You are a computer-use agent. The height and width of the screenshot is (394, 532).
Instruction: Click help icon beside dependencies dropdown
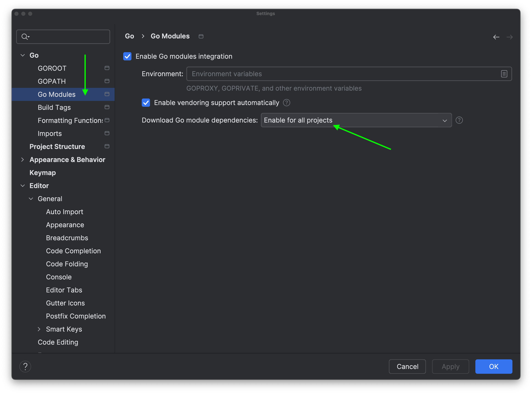(459, 120)
